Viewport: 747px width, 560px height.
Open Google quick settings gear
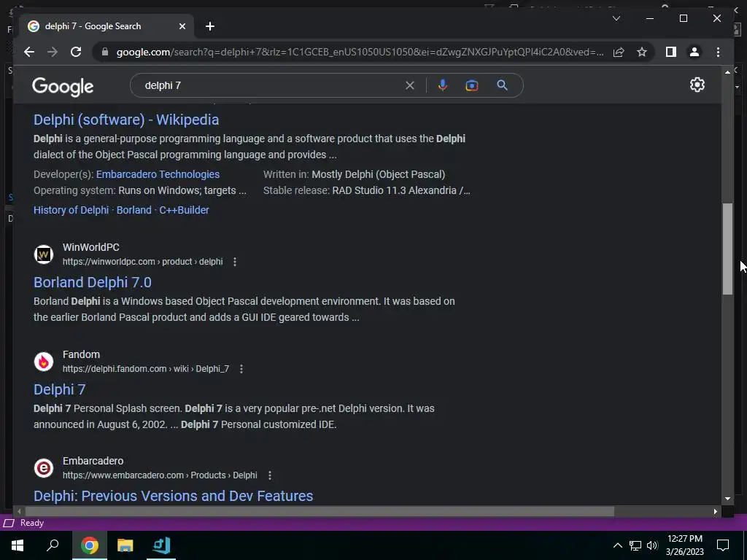point(697,85)
